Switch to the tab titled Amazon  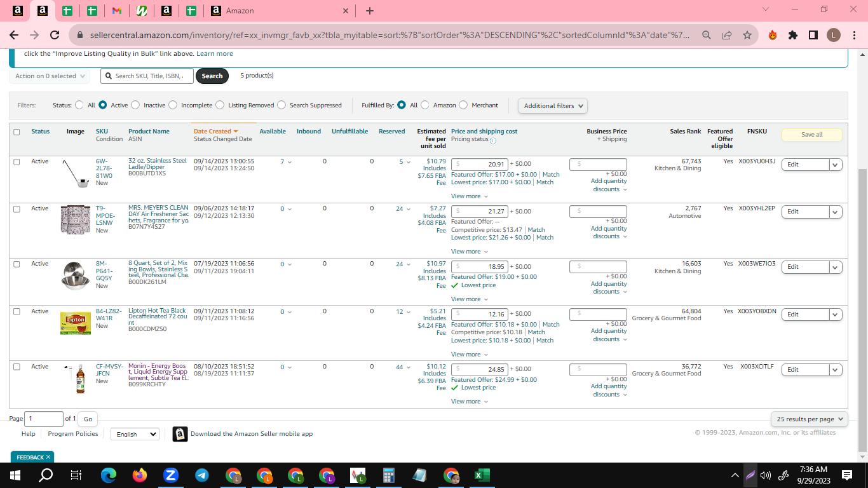(280, 11)
